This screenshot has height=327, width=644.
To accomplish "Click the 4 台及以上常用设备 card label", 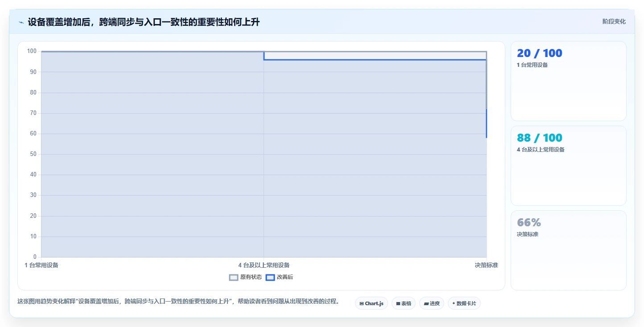I will pyautogui.click(x=541, y=150).
